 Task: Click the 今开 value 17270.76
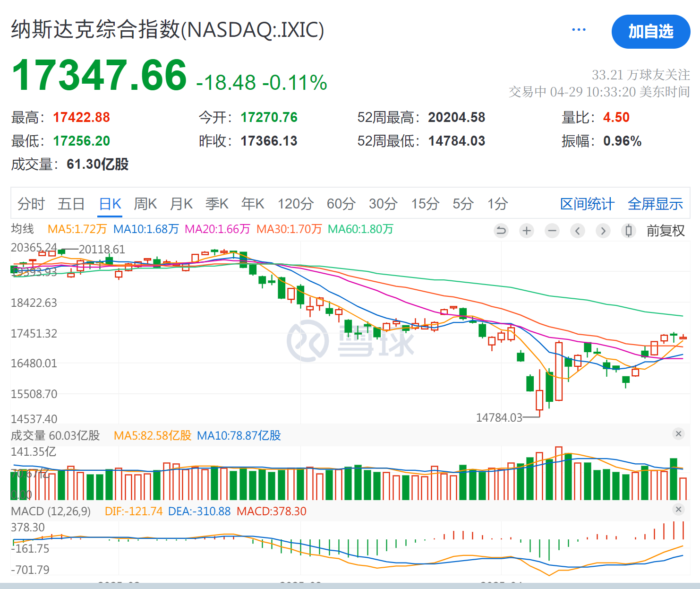269,117
